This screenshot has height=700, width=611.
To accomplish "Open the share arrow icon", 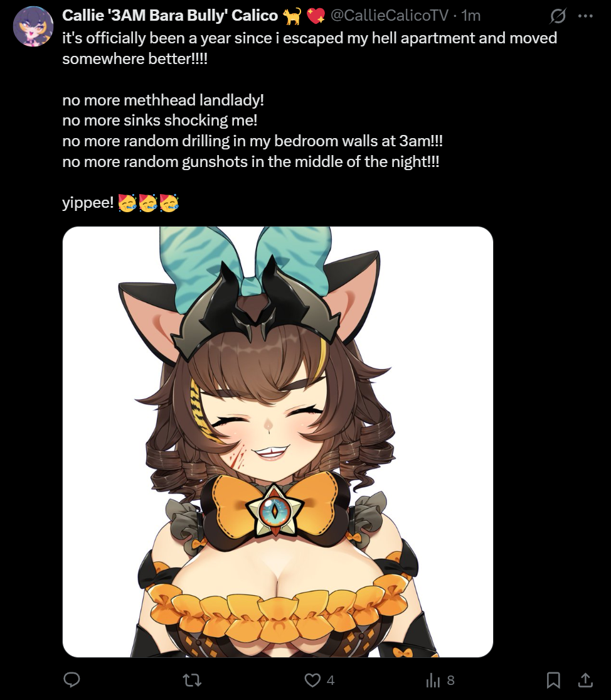I will (585, 679).
